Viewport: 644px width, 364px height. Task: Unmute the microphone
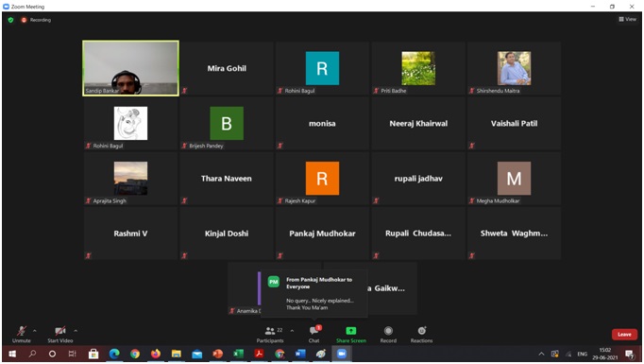[22, 334]
